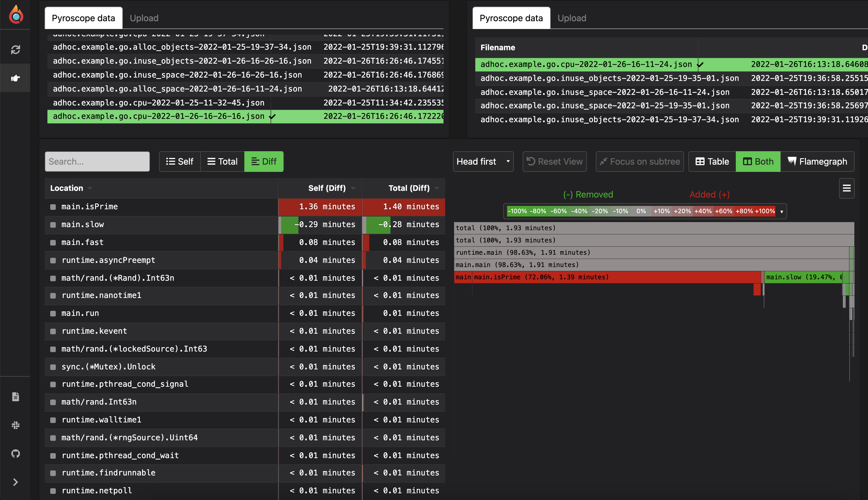Expand the sidebar with the chevron icon
The width and height of the screenshot is (868, 500).
(x=15, y=482)
